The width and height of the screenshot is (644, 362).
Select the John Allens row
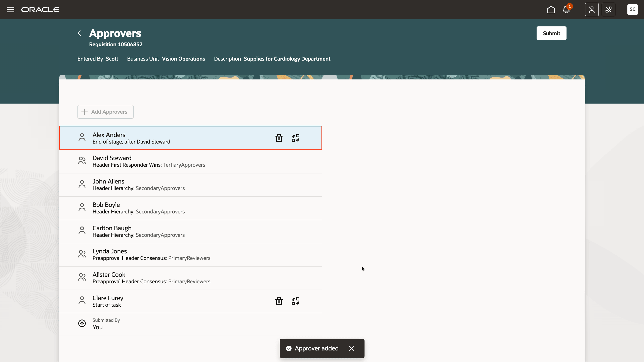[x=190, y=185]
